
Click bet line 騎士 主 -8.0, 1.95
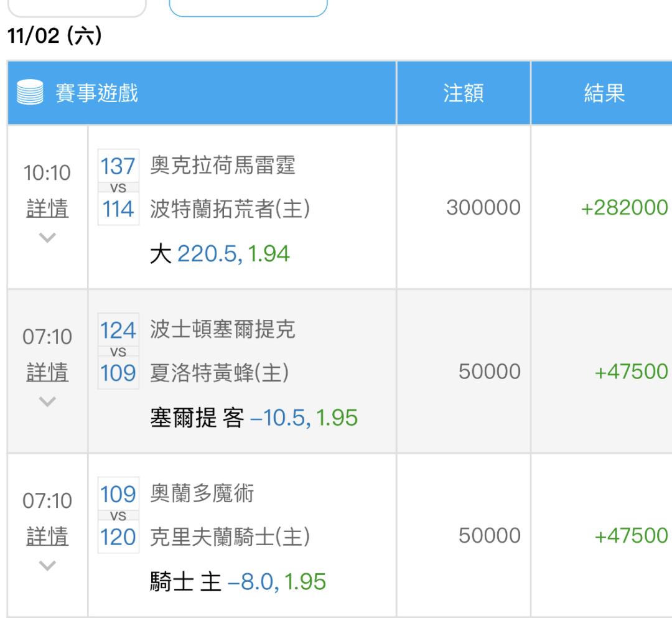click(x=238, y=582)
